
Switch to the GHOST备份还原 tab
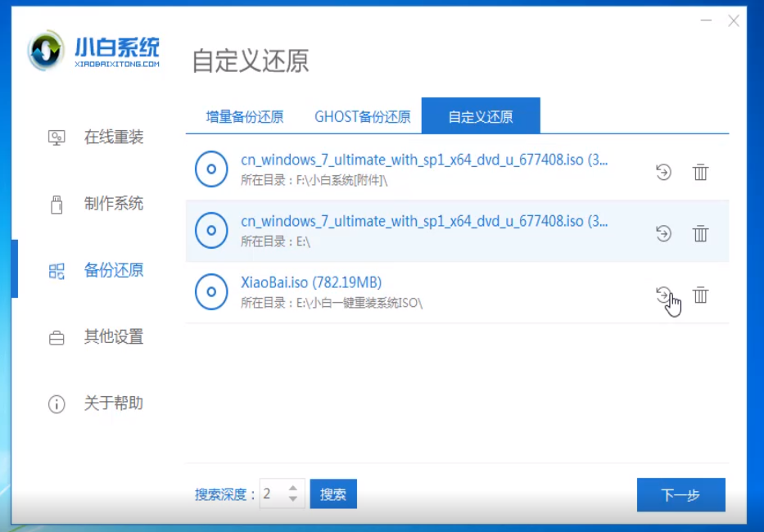[x=363, y=116]
